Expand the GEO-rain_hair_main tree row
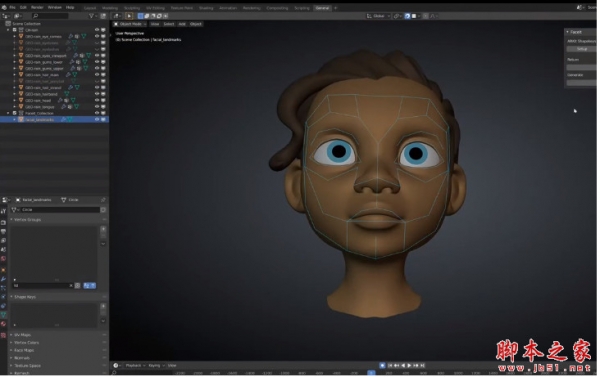 [x=15, y=75]
